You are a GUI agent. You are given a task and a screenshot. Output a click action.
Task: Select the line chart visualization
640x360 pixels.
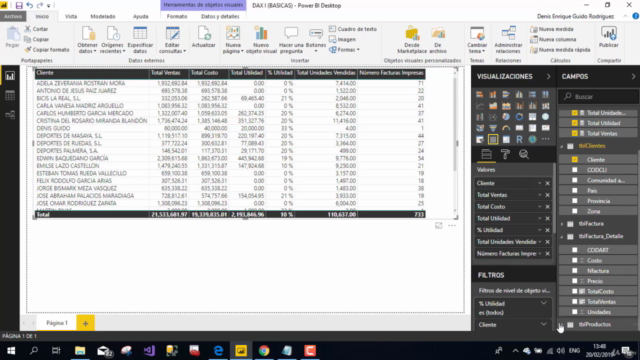point(480,106)
